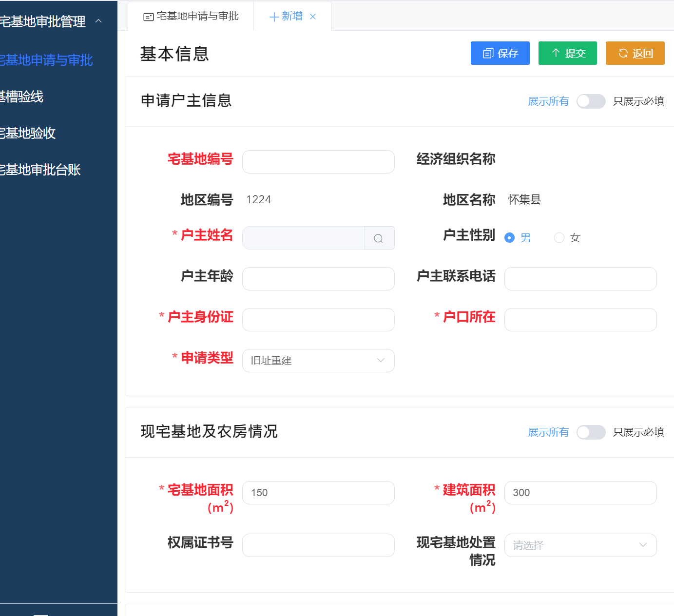This screenshot has height=616, width=674.
Task: Click 展示所有 link in 现宅基地及农房情况
Action: tap(548, 432)
